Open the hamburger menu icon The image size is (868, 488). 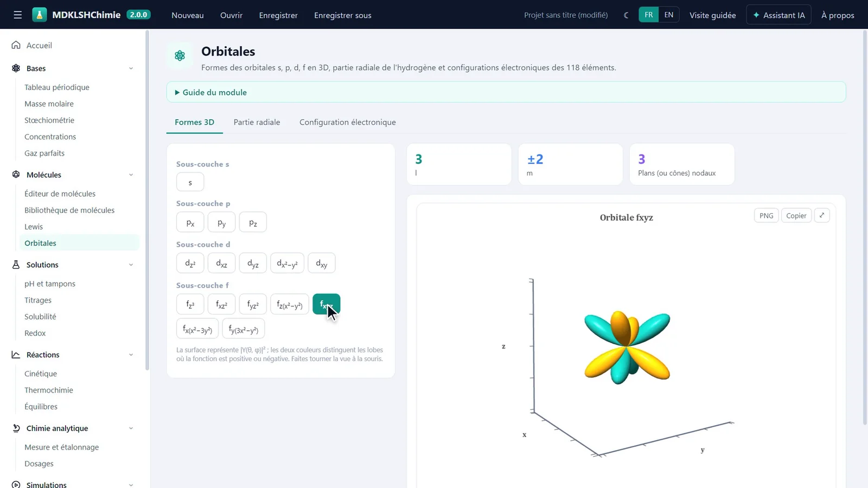click(x=18, y=15)
